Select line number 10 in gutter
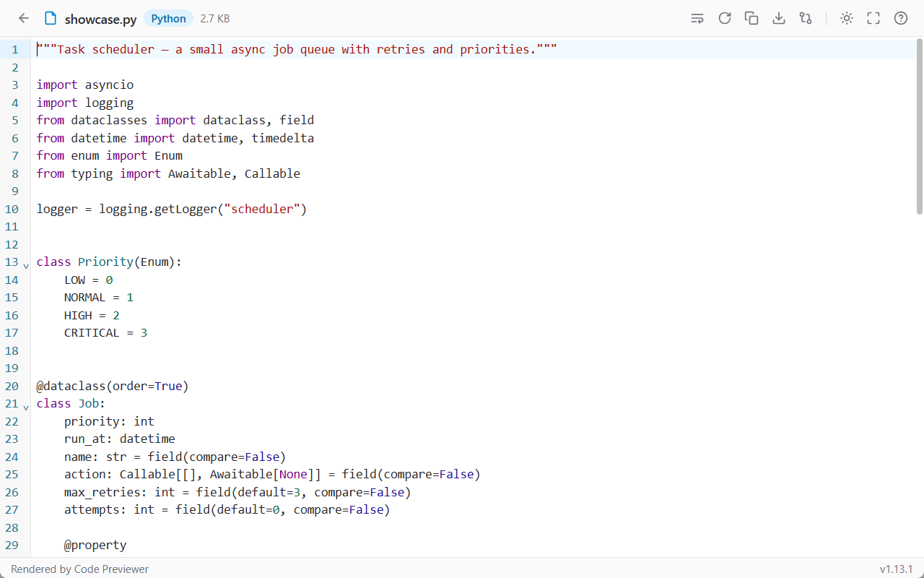Screen dimensions: 924x578 coord(12,209)
